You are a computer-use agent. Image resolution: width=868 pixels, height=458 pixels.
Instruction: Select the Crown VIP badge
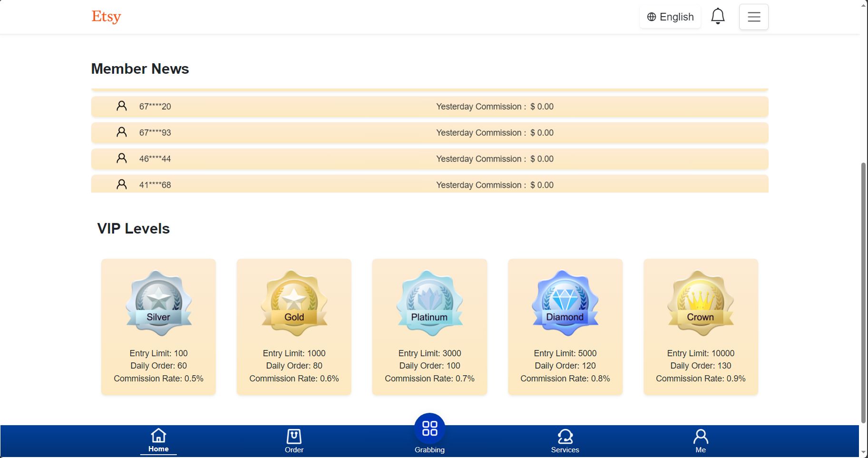[700, 303]
